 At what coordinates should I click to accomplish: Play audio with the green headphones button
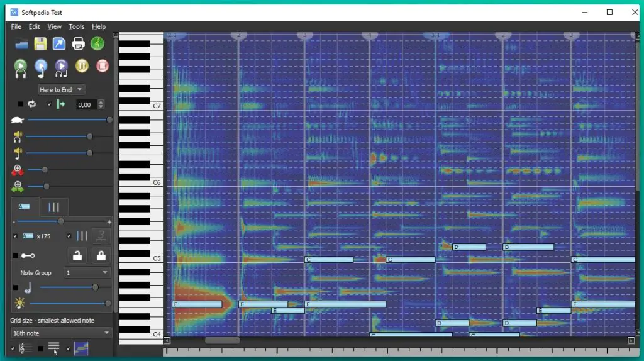21,67
